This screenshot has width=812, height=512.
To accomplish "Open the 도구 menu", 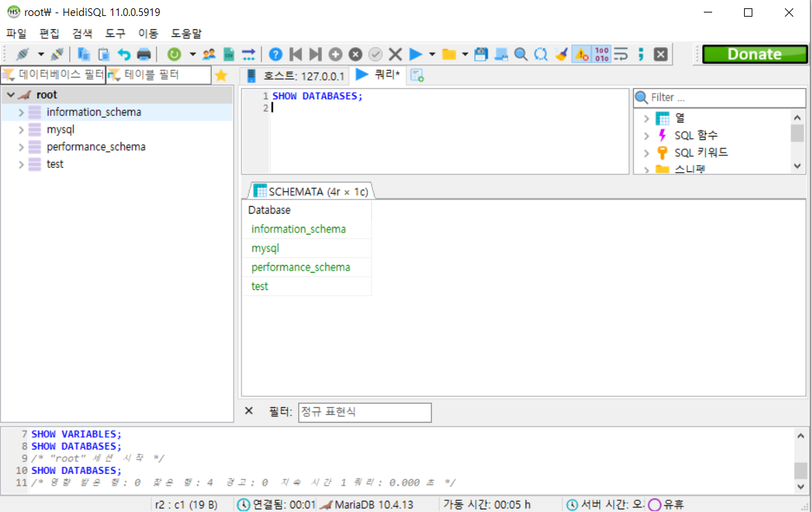I will click(115, 34).
